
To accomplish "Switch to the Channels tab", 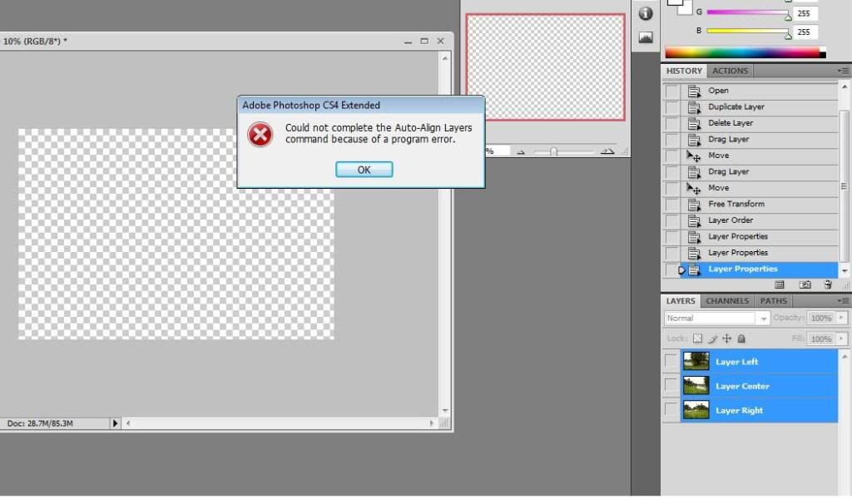I will click(x=727, y=301).
